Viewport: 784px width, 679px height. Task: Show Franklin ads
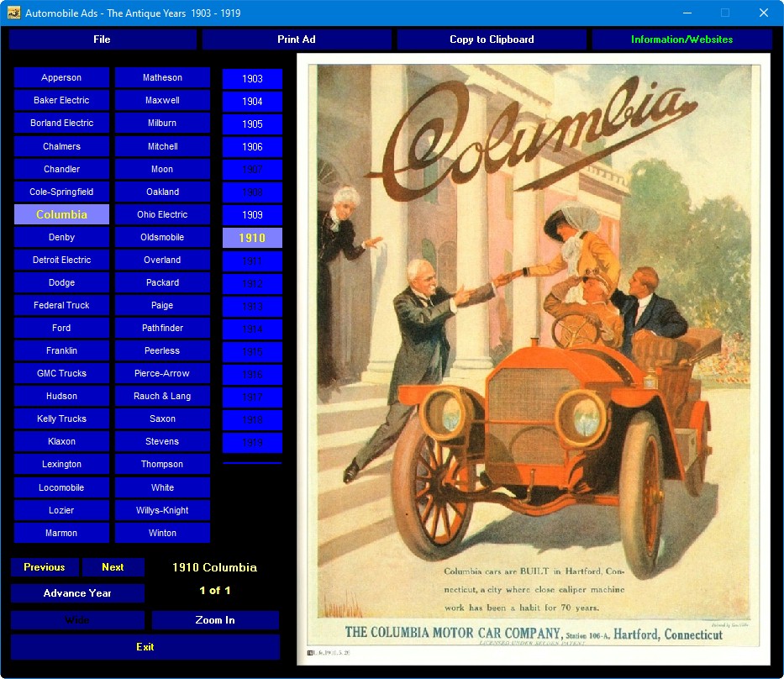tap(61, 350)
